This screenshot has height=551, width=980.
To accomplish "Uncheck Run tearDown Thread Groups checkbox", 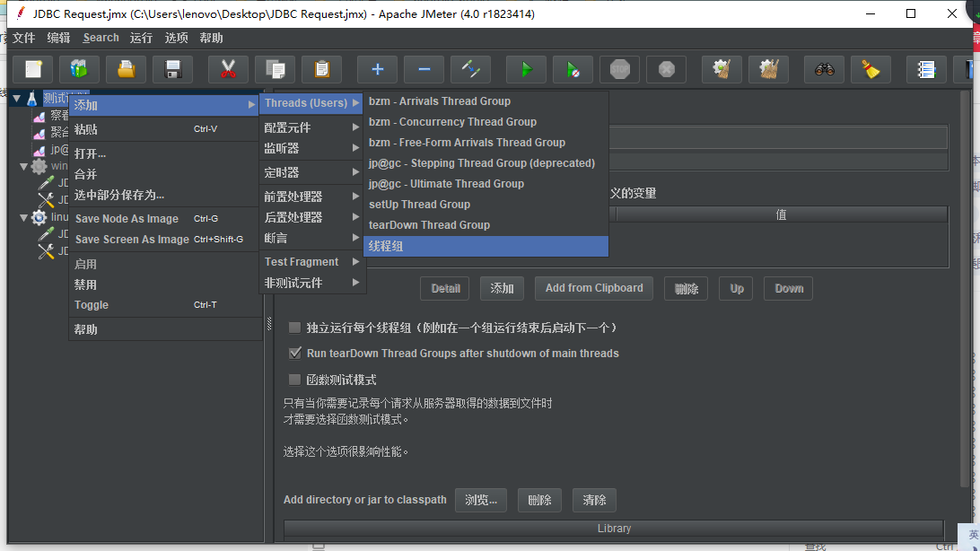I will pyautogui.click(x=295, y=353).
